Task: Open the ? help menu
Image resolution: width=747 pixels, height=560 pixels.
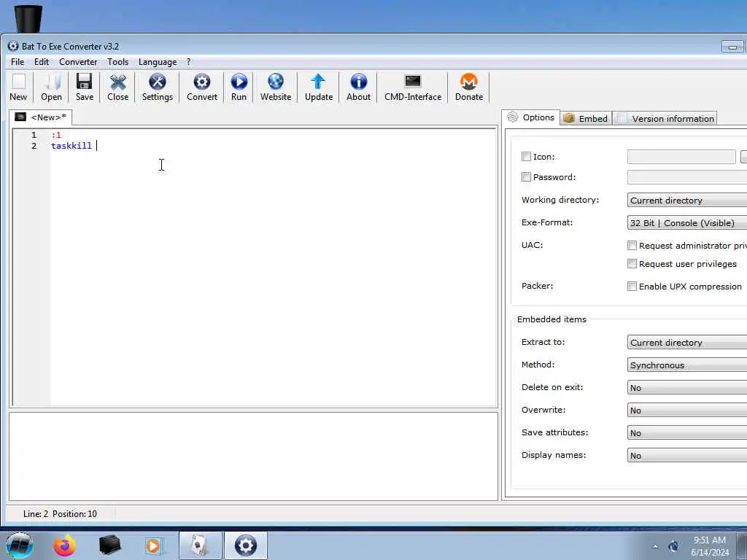Action: tap(189, 62)
